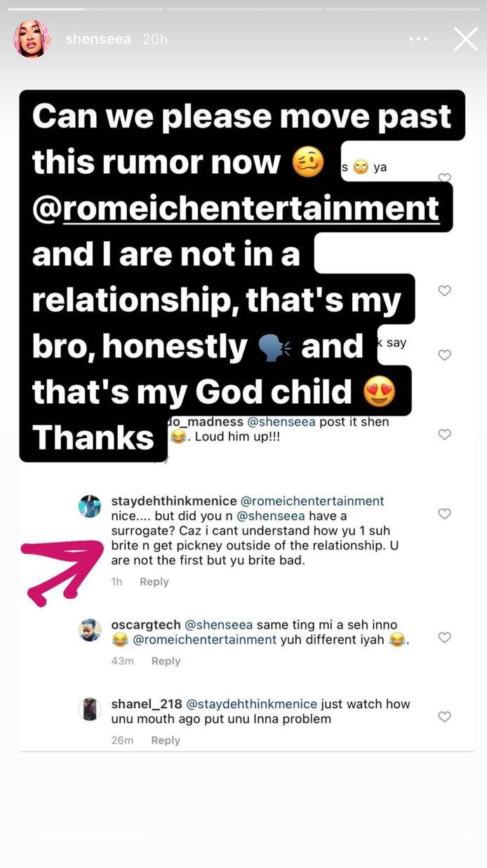The image size is (487, 868).
Task: Reply to the staydehthinkmenice comment
Action: tap(154, 581)
